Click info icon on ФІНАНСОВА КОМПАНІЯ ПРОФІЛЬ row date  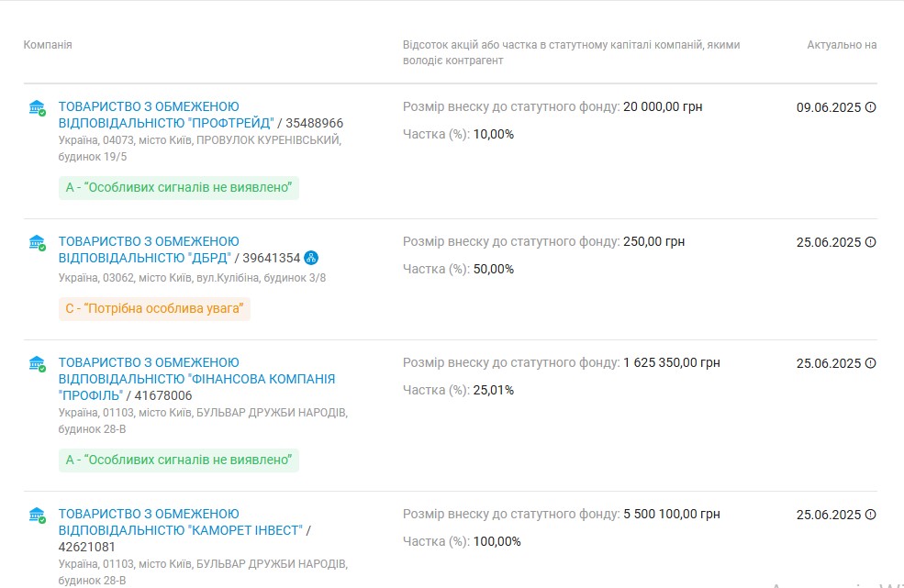click(871, 363)
